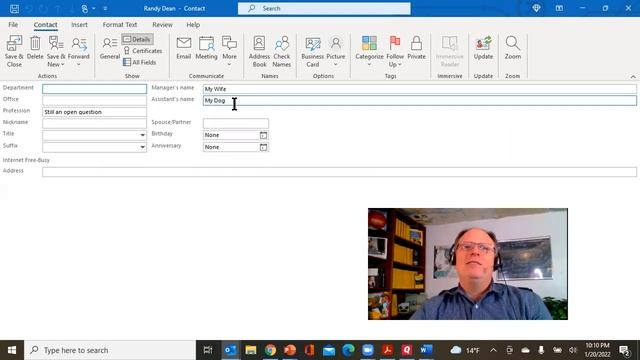Click Save & Close in ribbon
This screenshot has height=360, width=640.
coord(14,51)
